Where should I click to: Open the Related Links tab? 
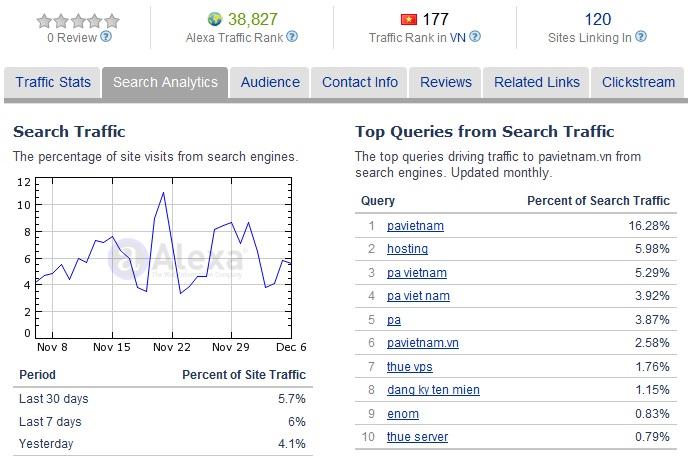point(536,82)
